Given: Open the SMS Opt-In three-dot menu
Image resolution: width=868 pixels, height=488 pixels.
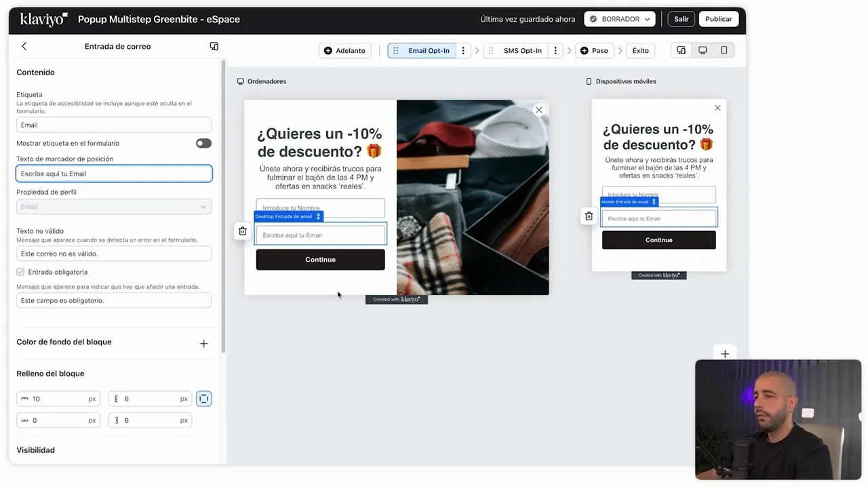Looking at the screenshot, I should coord(555,50).
